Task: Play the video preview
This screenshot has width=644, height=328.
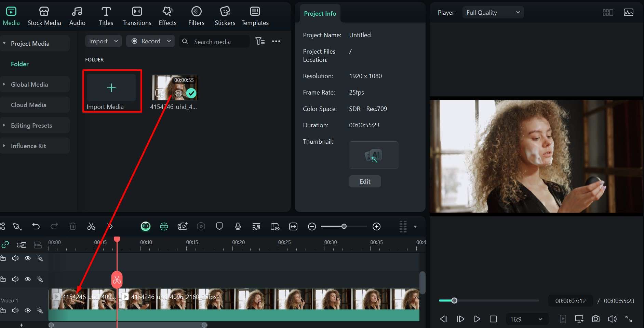Action: pos(477,319)
